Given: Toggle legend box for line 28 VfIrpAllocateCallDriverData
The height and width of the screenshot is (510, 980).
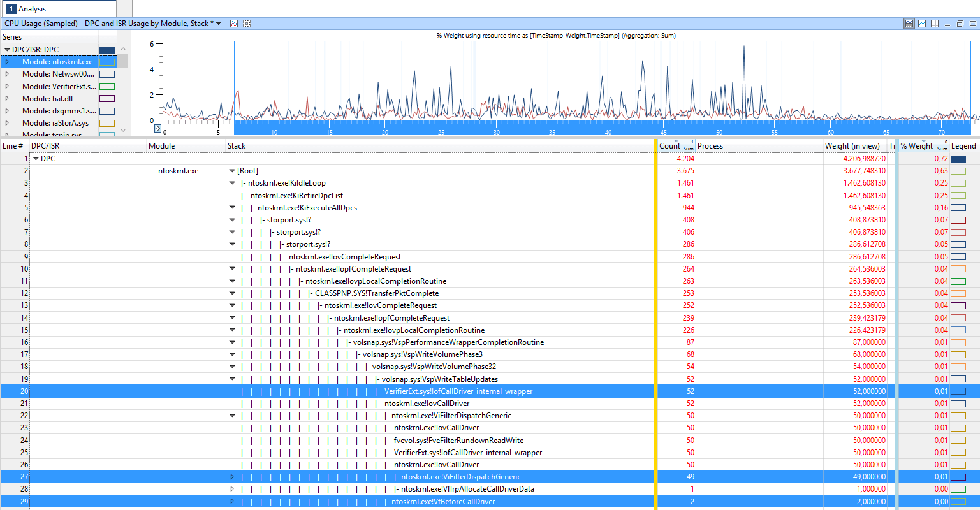Looking at the screenshot, I should [x=958, y=489].
